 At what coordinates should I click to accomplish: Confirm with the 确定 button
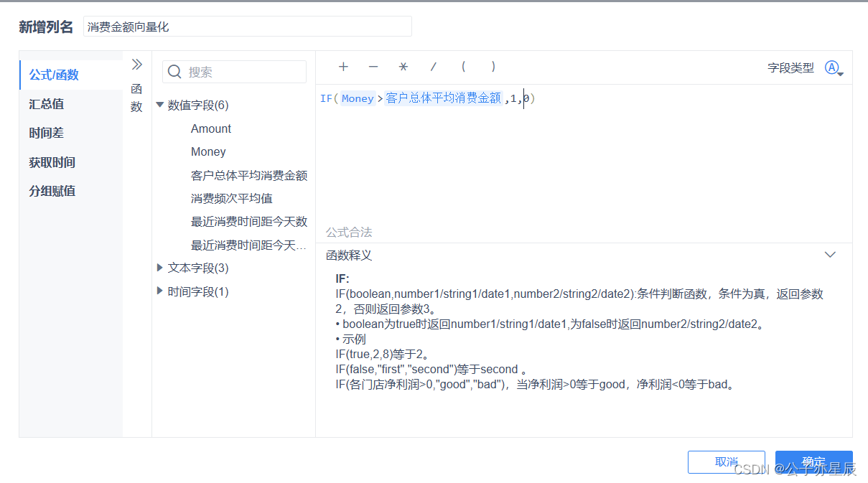(814, 462)
